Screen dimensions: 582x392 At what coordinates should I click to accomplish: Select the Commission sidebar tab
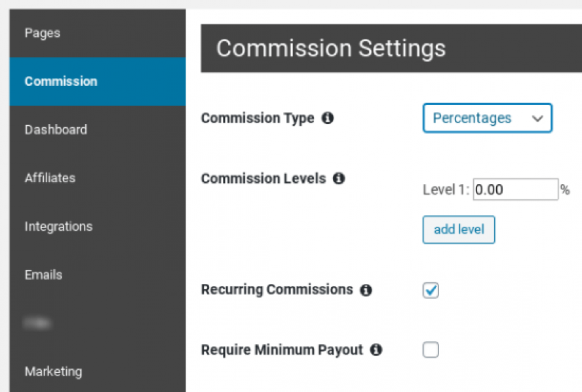98,82
